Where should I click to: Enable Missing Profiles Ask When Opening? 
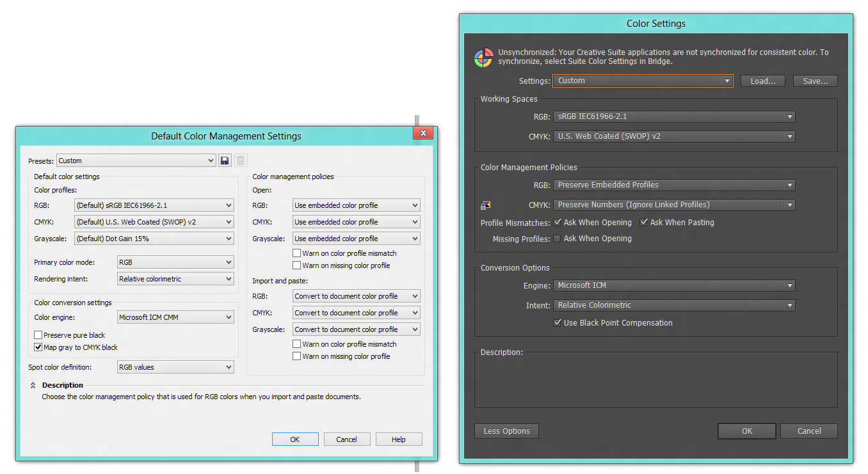coord(558,239)
